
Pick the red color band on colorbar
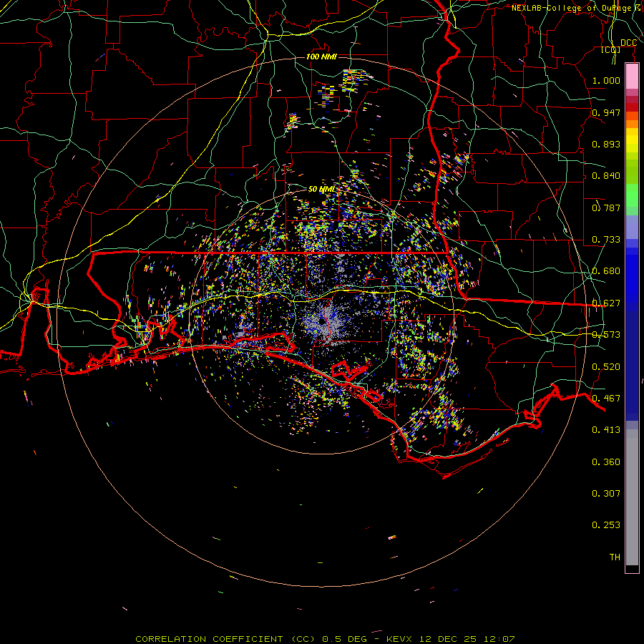click(x=632, y=107)
